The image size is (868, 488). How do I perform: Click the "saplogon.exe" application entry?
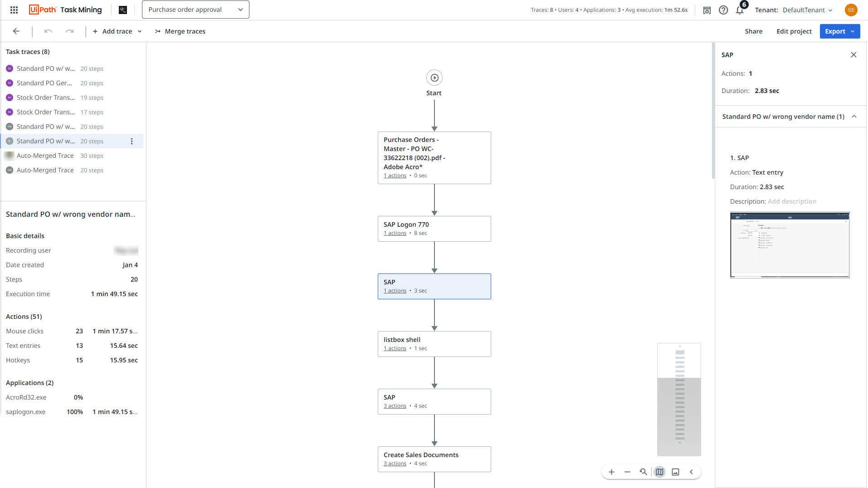(26, 412)
